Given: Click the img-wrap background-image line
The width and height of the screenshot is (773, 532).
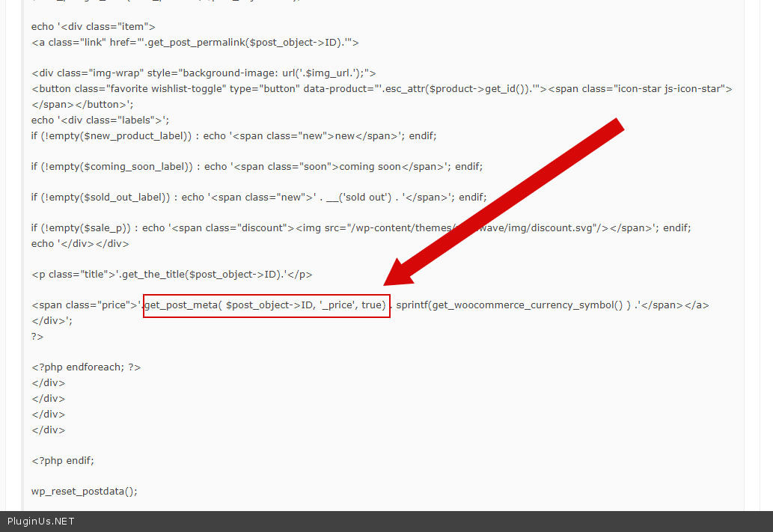Looking at the screenshot, I should pos(204,73).
